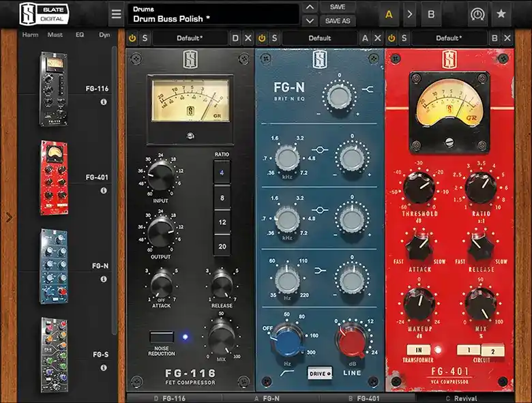
Task: Open the knob settings icon at top right
Action: point(477,14)
